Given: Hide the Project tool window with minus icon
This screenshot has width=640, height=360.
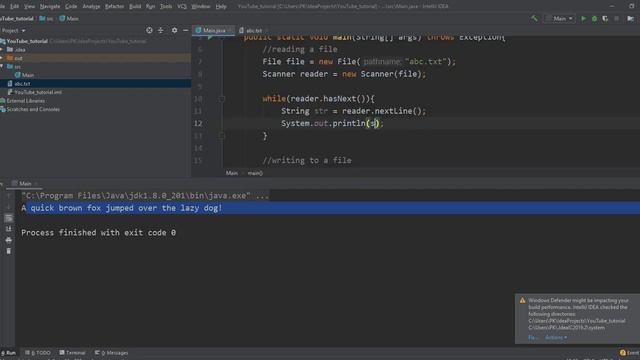Looking at the screenshot, I should coord(185,30).
